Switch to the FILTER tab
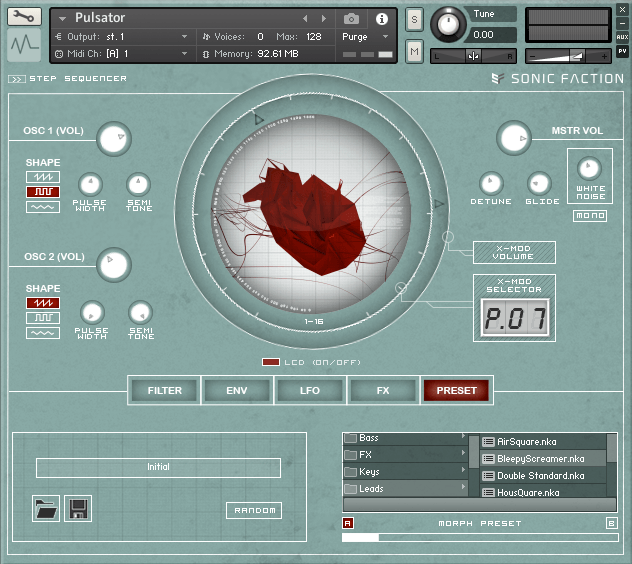The width and height of the screenshot is (632, 564). tap(165, 390)
